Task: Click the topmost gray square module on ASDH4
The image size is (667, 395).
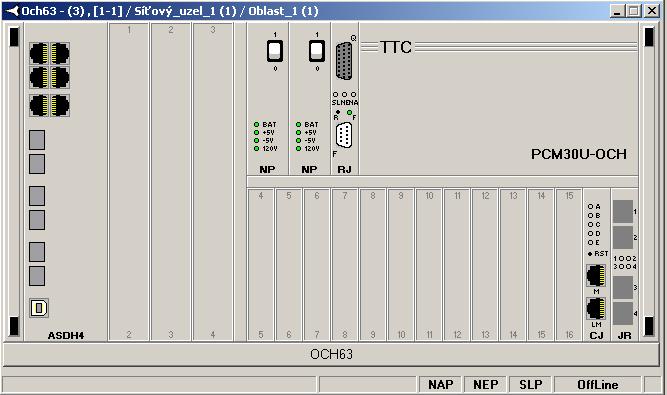Action: coord(37,140)
